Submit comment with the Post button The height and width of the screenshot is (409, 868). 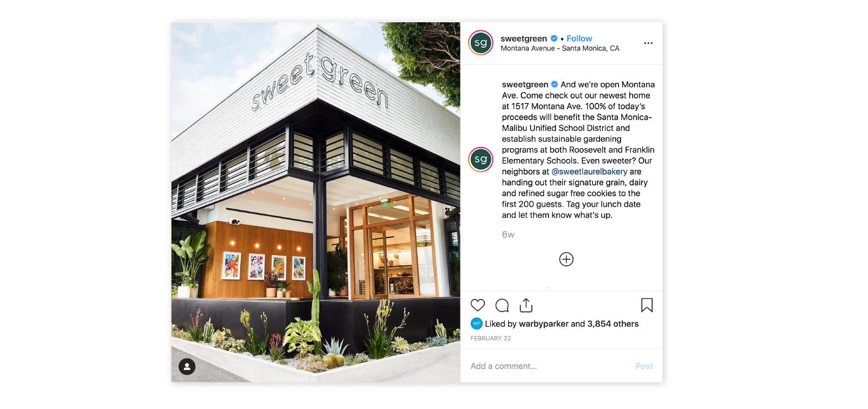(644, 366)
